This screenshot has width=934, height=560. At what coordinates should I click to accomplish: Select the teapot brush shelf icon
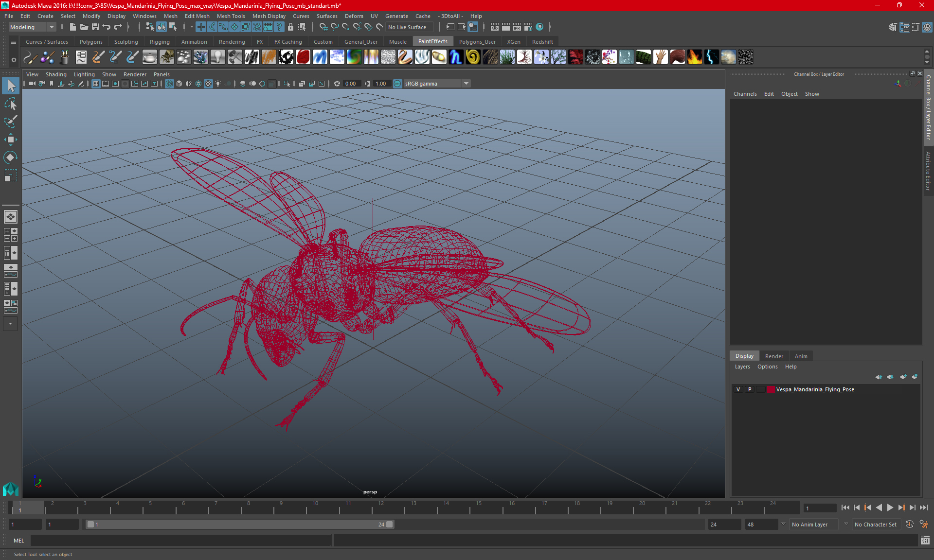point(150,57)
